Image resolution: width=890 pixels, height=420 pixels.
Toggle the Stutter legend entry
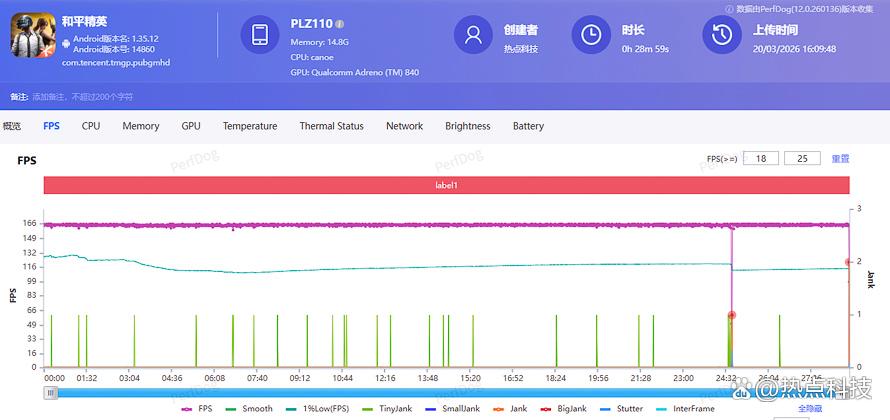click(622, 409)
